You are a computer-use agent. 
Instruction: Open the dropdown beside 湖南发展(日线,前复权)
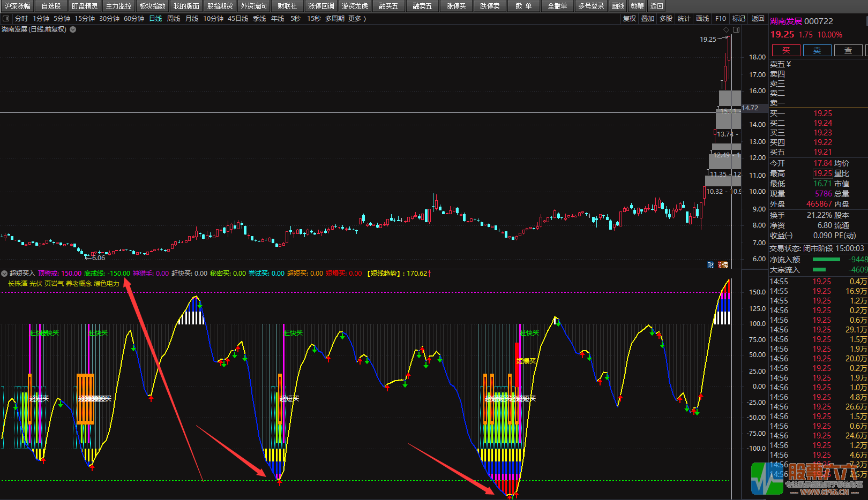point(73,29)
